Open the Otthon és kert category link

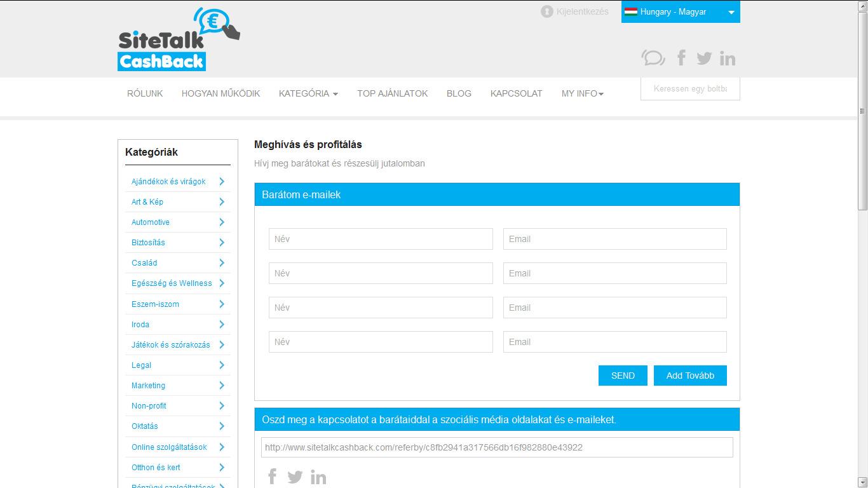(156, 468)
